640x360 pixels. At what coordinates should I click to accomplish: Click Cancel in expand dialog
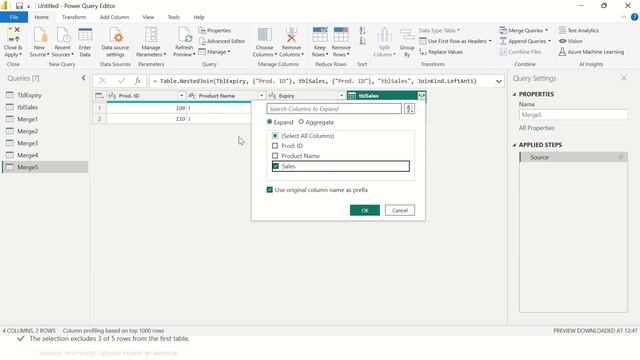[x=400, y=210]
